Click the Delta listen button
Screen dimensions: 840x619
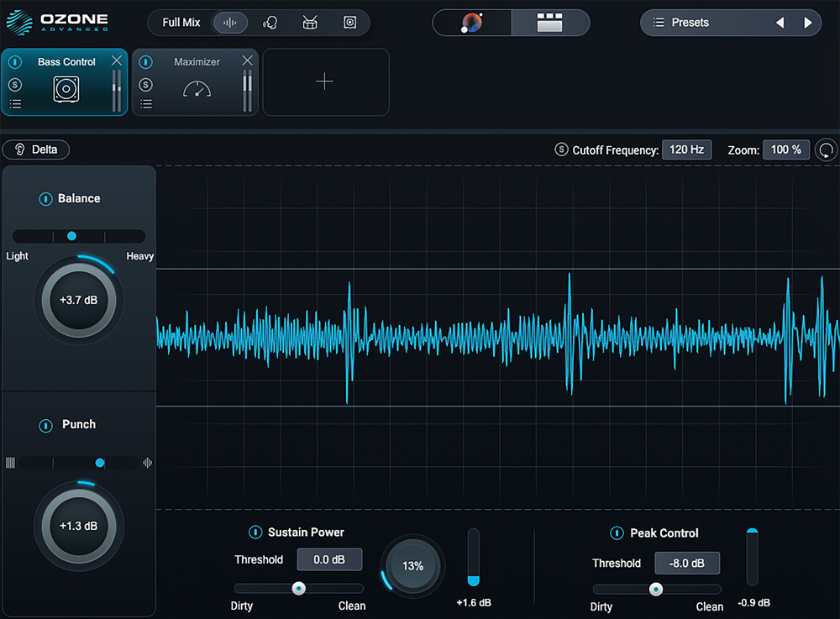point(36,150)
